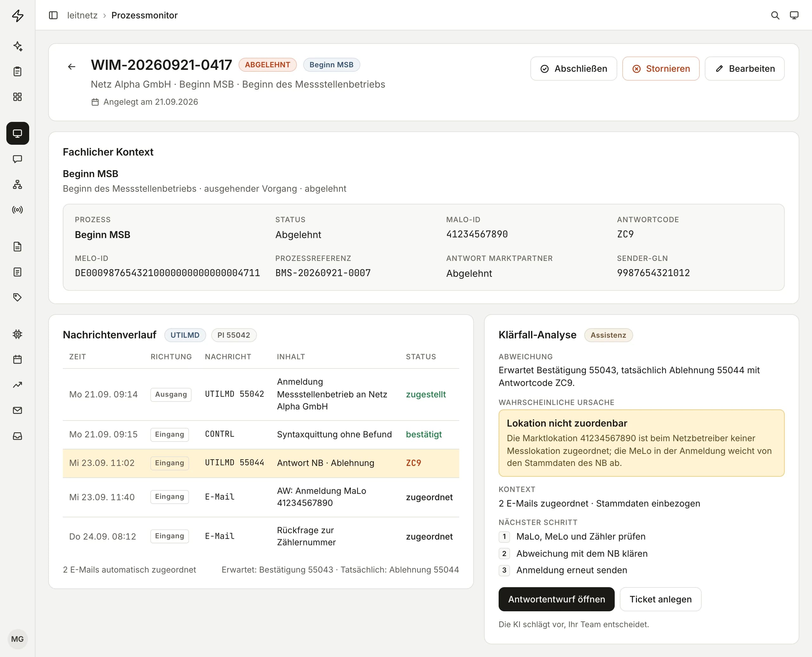Open the calendar sidebar icon
The width and height of the screenshot is (812, 657).
(x=17, y=360)
